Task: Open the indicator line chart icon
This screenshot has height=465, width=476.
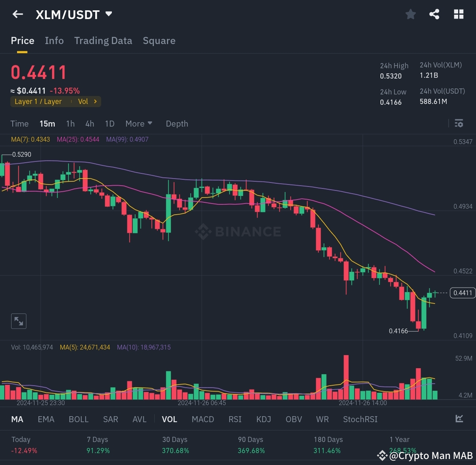Action: tap(459, 419)
